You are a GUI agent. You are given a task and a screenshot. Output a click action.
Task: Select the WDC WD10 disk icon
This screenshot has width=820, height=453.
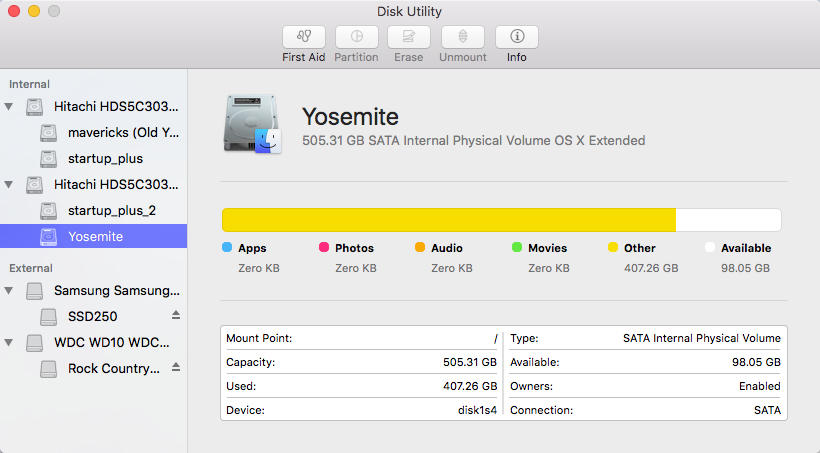tap(35, 343)
